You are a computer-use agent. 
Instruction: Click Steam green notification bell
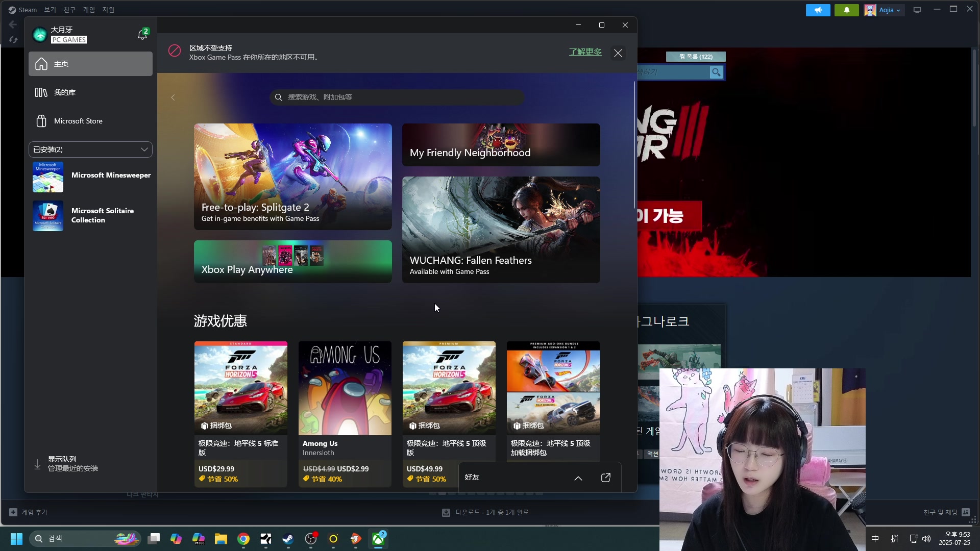click(x=847, y=10)
